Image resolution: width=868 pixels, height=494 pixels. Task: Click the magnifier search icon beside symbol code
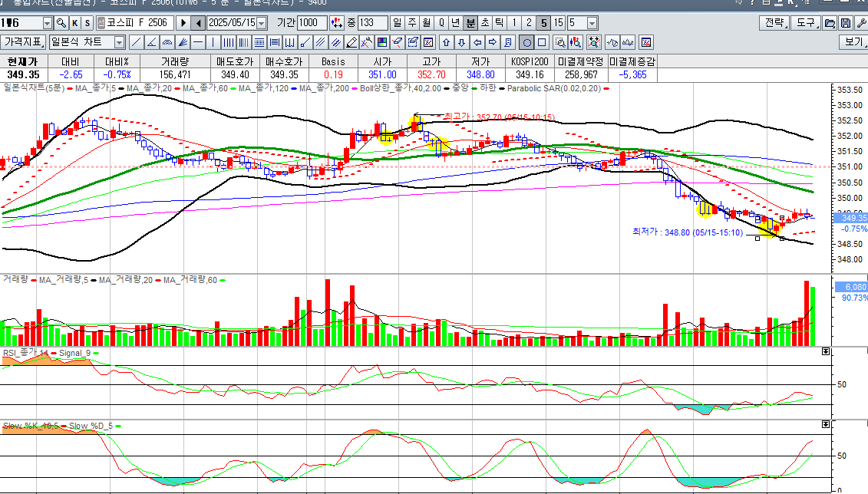pos(61,23)
